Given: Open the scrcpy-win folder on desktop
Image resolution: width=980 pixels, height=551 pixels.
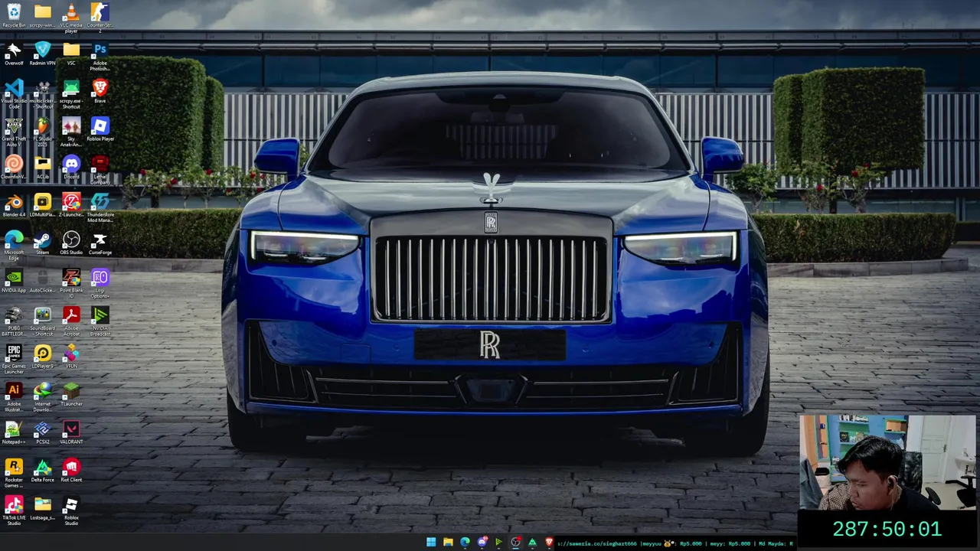Looking at the screenshot, I should coord(42,15).
